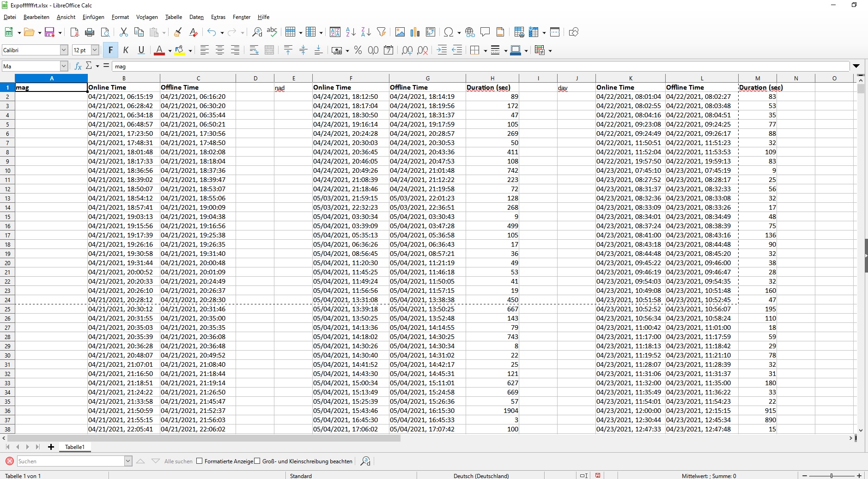The image size is (868, 479).
Task: Click Merge and center cells icon
Action: (269, 50)
